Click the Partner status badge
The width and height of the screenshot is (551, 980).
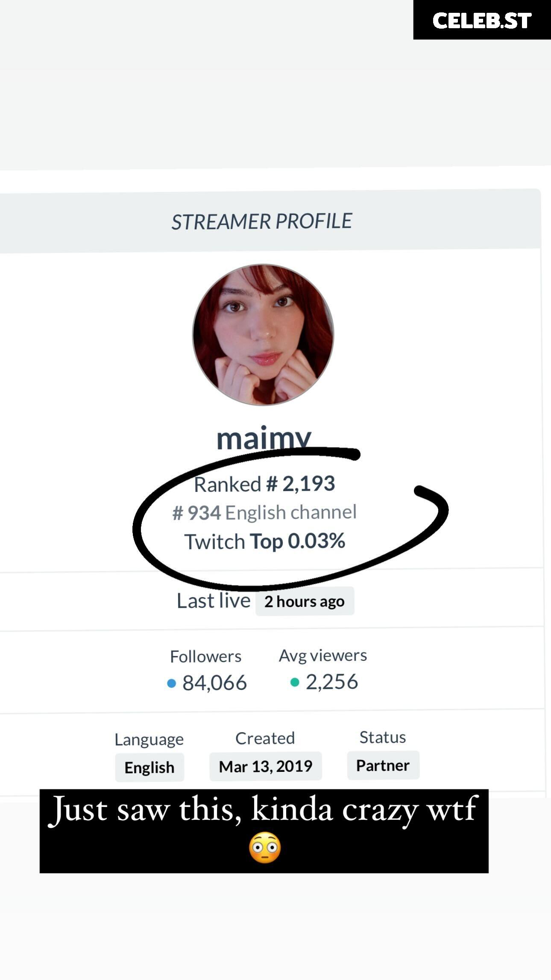(383, 765)
